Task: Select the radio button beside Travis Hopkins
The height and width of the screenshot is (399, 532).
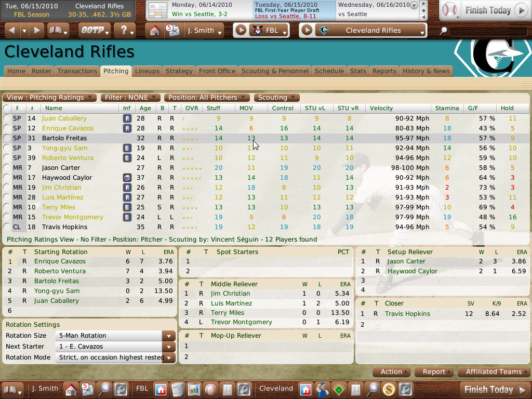Action: (6, 227)
